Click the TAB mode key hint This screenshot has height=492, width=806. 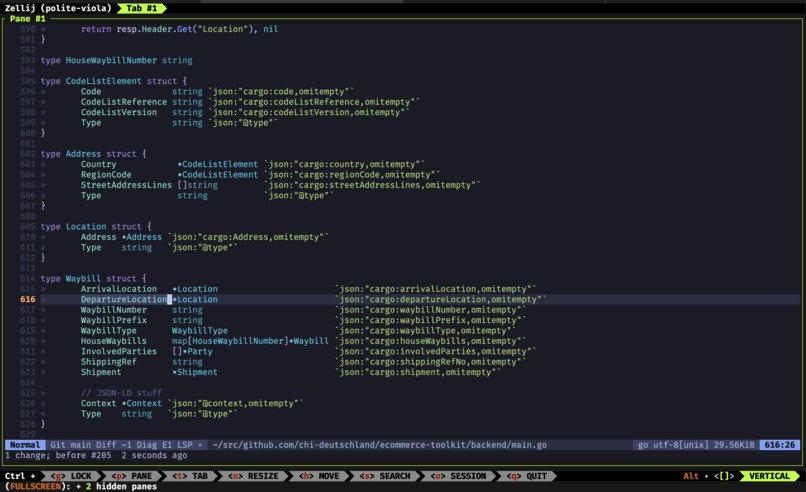[190, 476]
